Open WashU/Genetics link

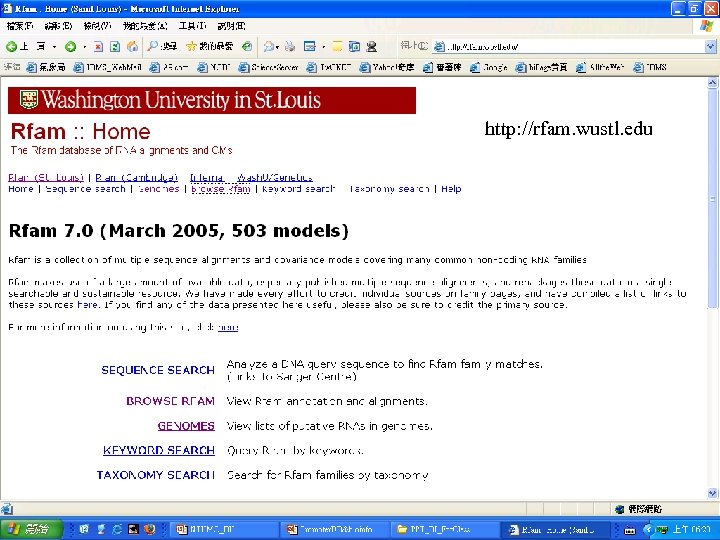pyautogui.click(x=275, y=177)
